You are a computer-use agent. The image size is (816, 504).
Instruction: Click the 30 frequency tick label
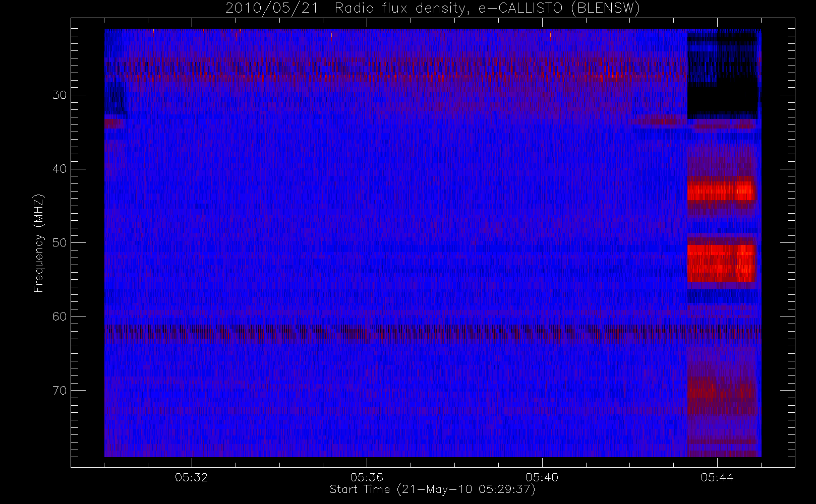click(x=60, y=95)
